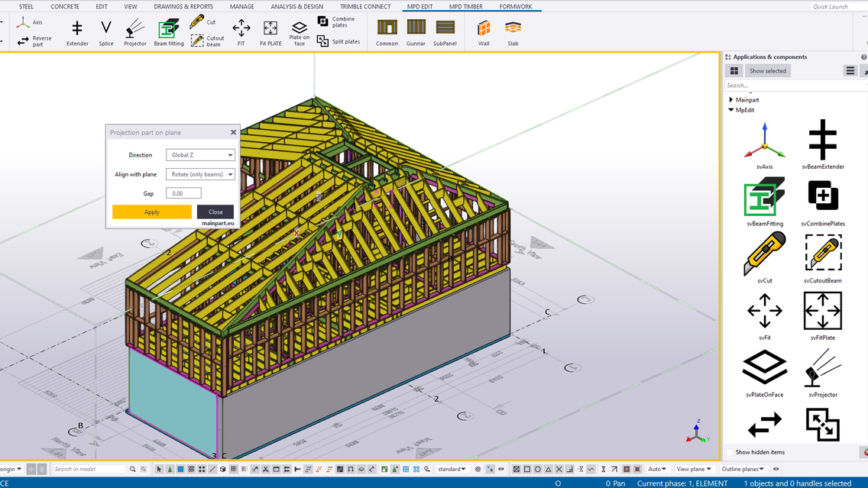Open the origin dropdown in bottom toolbar

[11, 469]
